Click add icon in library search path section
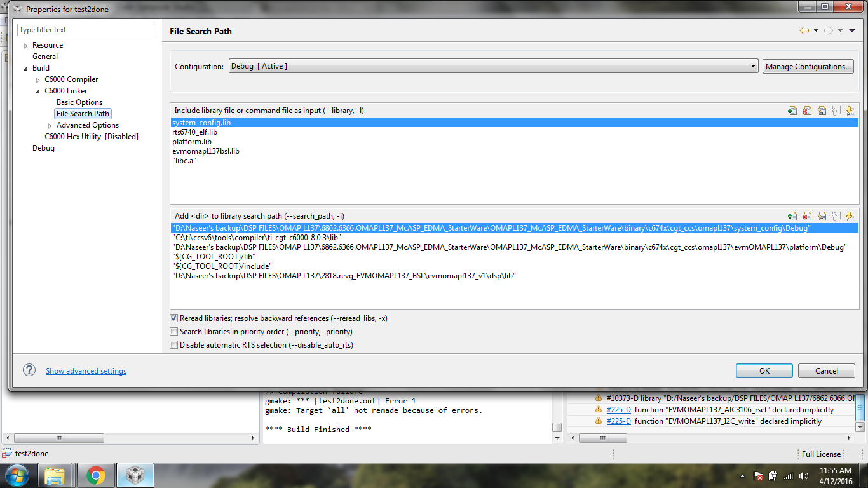Screen dimensions: 868x488 [x=792, y=216]
